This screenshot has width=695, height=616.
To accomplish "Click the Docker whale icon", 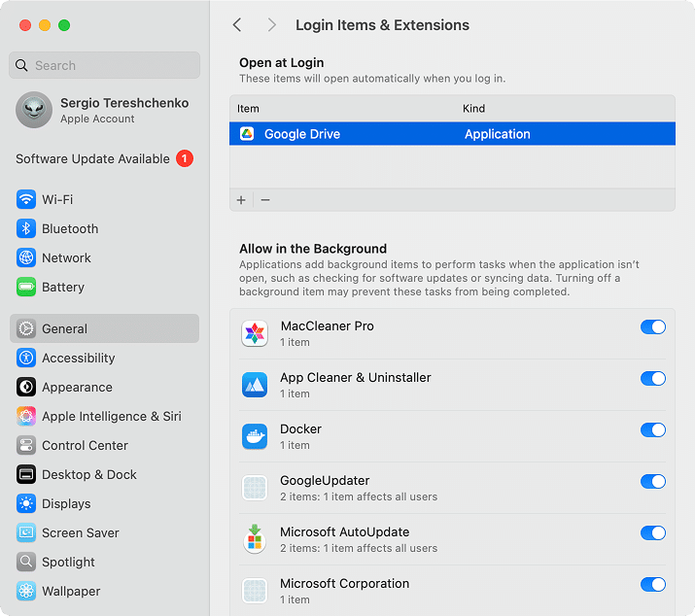I will 254,437.
